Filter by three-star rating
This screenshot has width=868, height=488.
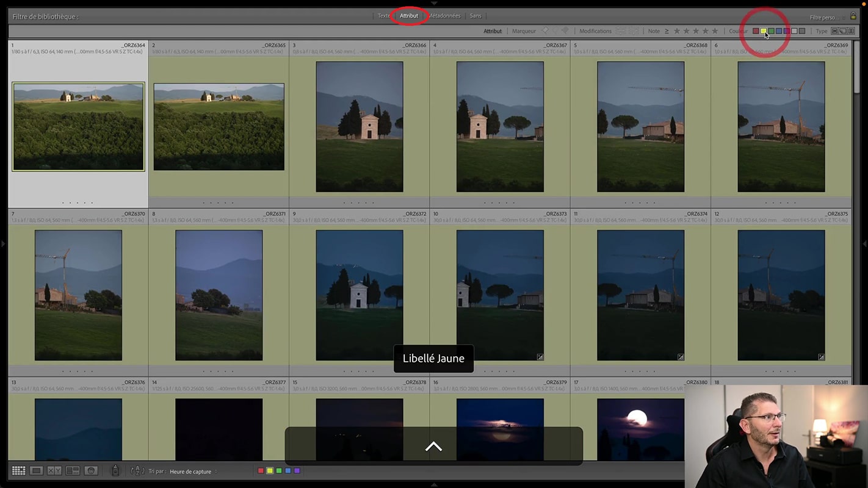(x=696, y=31)
